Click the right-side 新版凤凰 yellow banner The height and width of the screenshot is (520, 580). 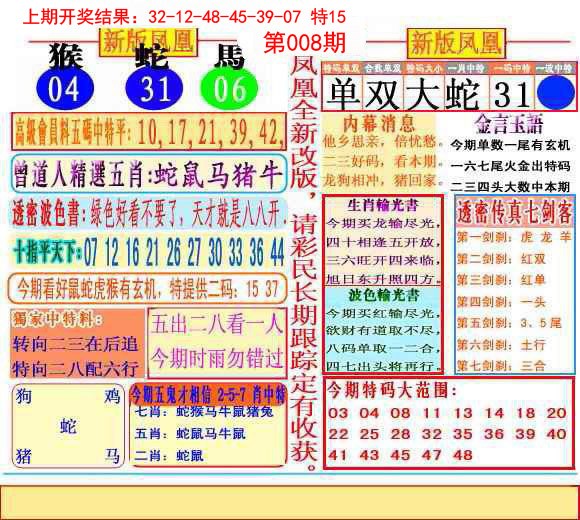(x=456, y=44)
